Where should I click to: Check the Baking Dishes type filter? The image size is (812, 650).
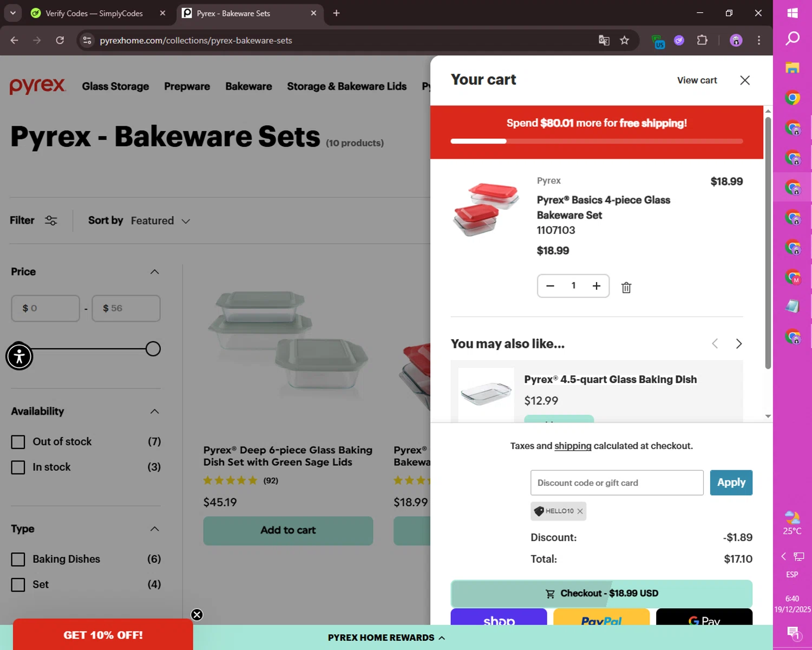click(x=18, y=560)
